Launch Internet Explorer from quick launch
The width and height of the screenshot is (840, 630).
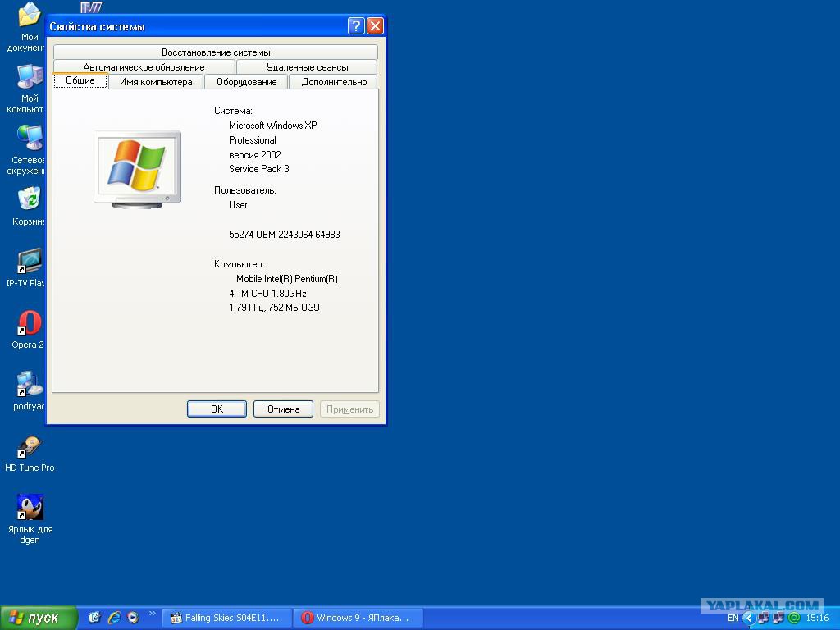pyautogui.click(x=113, y=618)
